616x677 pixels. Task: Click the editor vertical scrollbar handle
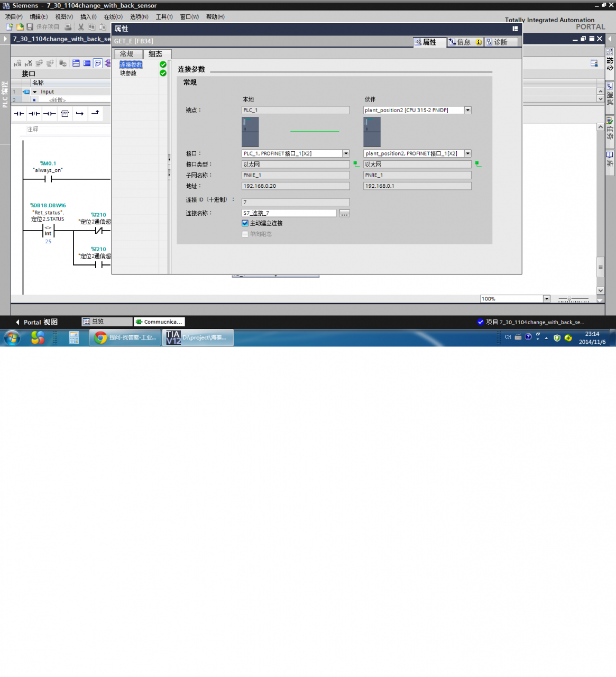[x=600, y=267]
